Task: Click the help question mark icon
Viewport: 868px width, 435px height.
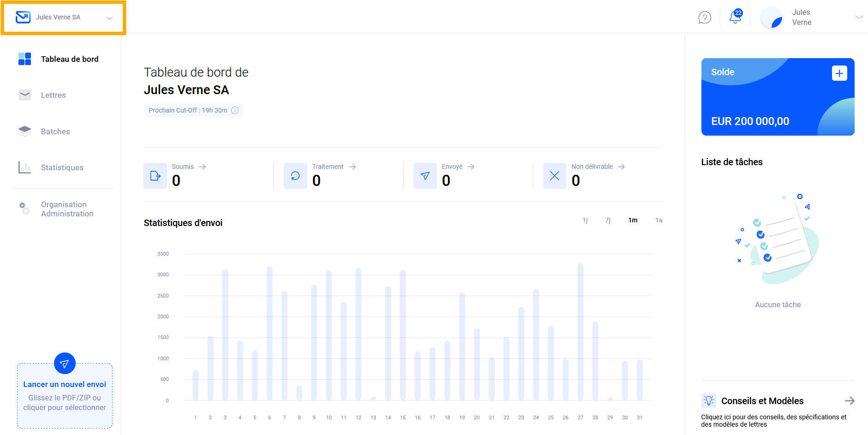Action: (704, 18)
